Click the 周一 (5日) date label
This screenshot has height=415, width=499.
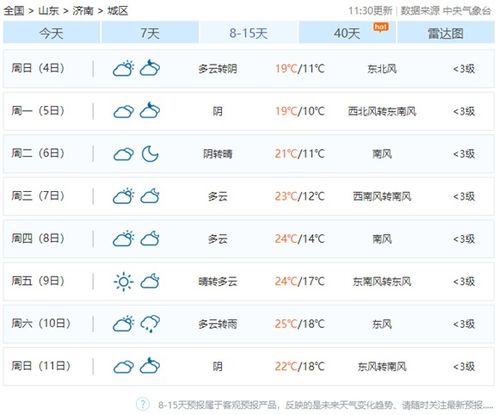[x=38, y=111]
